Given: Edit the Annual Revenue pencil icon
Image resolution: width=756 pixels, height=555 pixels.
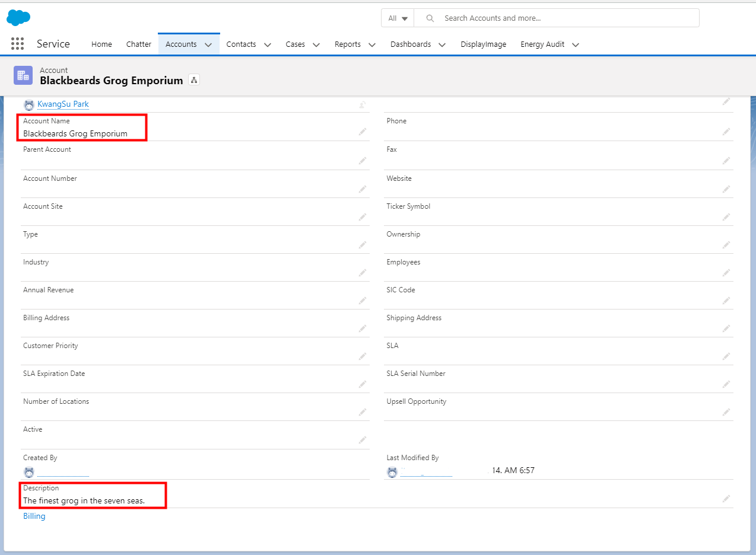Looking at the screenshot, I should coord(362,301).
